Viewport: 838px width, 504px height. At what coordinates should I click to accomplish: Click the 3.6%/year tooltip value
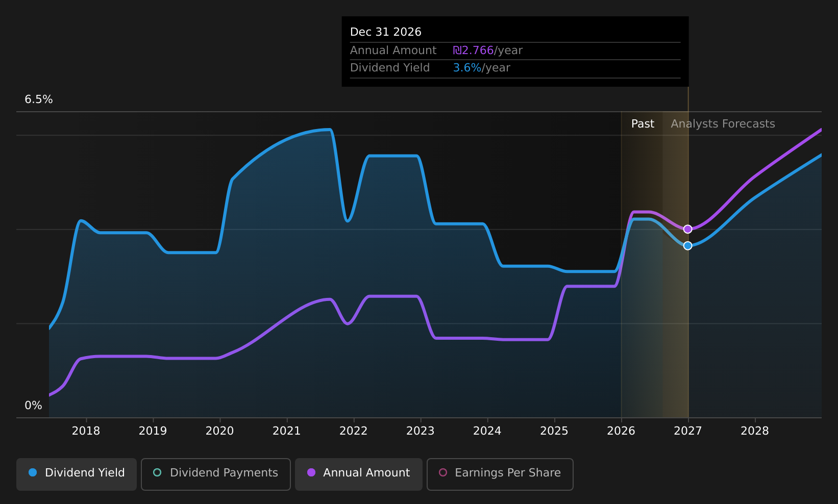coord(482,68)
